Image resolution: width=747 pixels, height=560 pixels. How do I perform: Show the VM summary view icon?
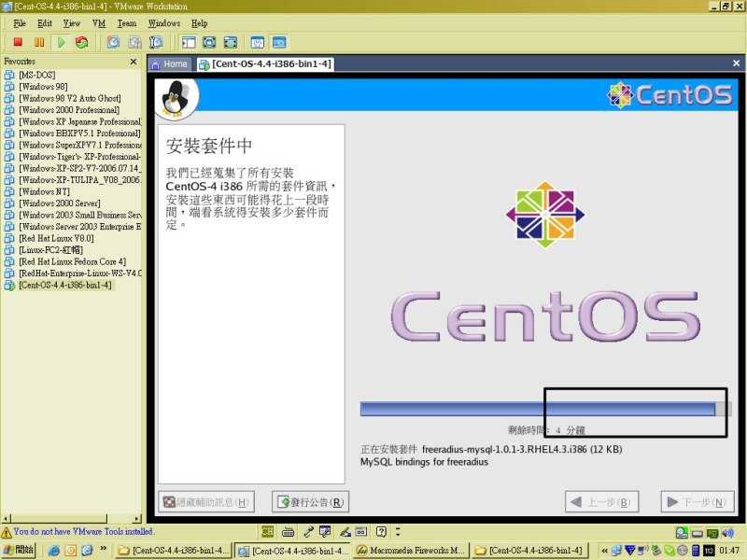258,42
